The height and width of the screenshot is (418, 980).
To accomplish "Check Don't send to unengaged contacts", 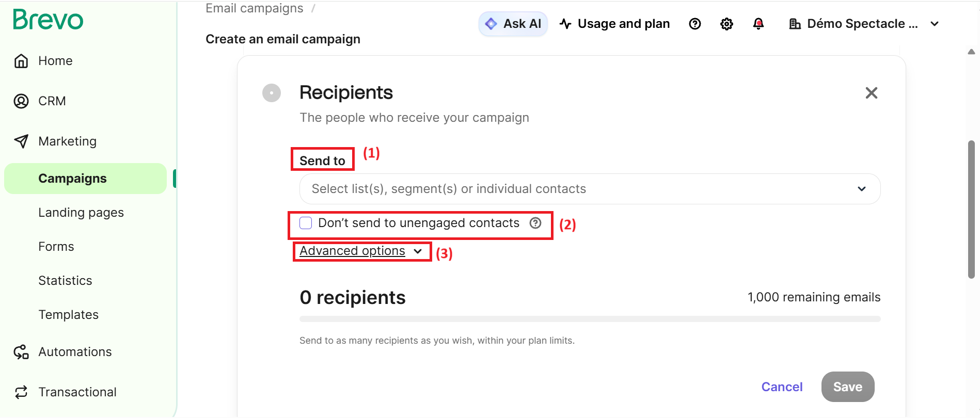I will click(x=306, y=223).
